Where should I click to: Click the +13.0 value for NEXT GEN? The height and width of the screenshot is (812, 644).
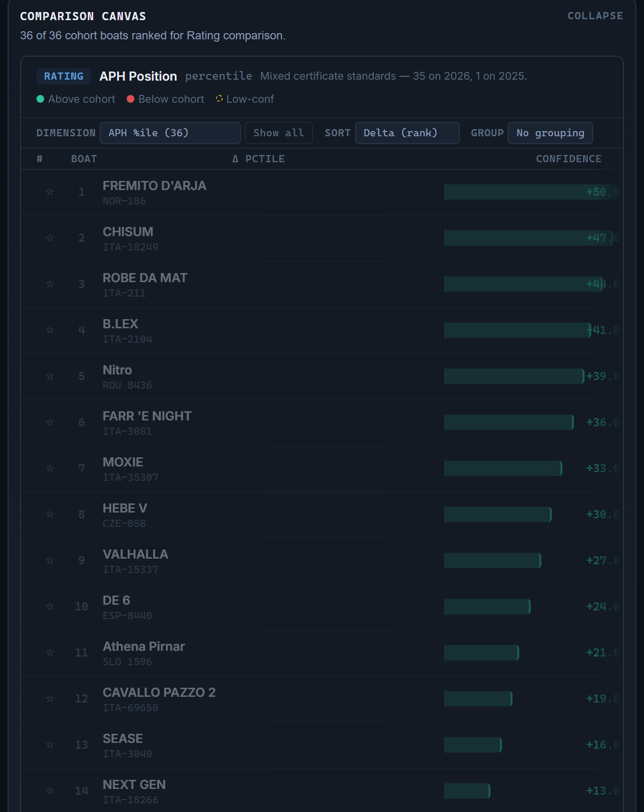pyautogui.click(x=603, y=791)
